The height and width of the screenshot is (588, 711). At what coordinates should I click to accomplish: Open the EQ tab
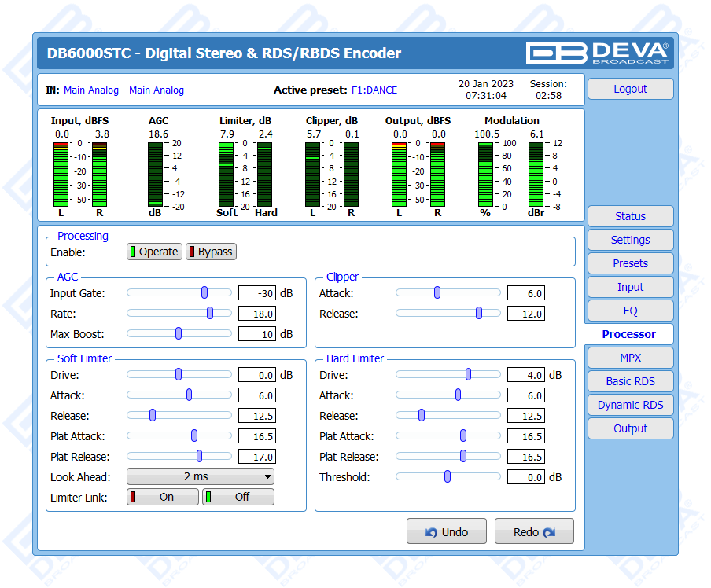(x=630, y=311)
